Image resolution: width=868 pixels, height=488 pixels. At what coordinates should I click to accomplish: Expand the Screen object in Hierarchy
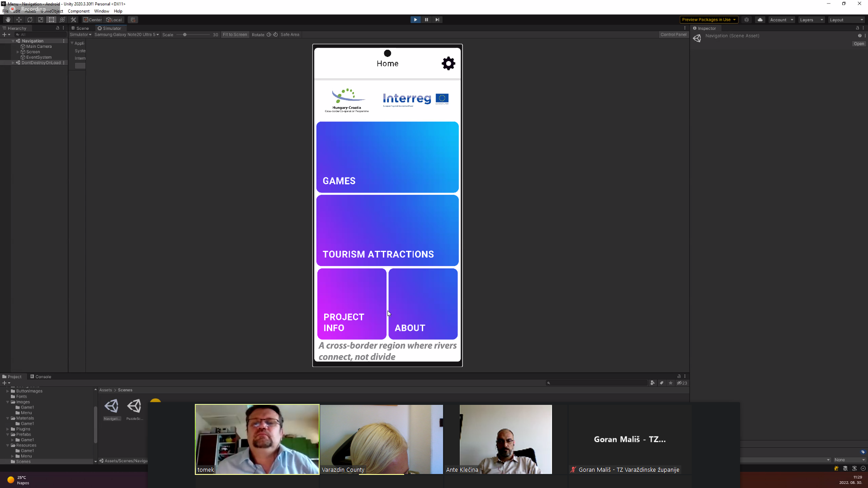pyautogui.click(x=18, y=52)
